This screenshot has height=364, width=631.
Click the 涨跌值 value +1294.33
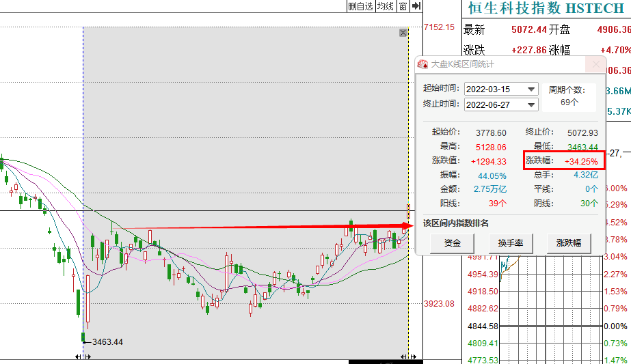(x=489, y=162)
